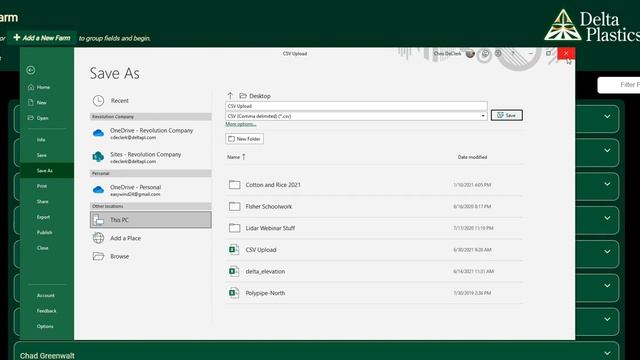
Task: Click the Filter field in background page
Action: point(619,85)
